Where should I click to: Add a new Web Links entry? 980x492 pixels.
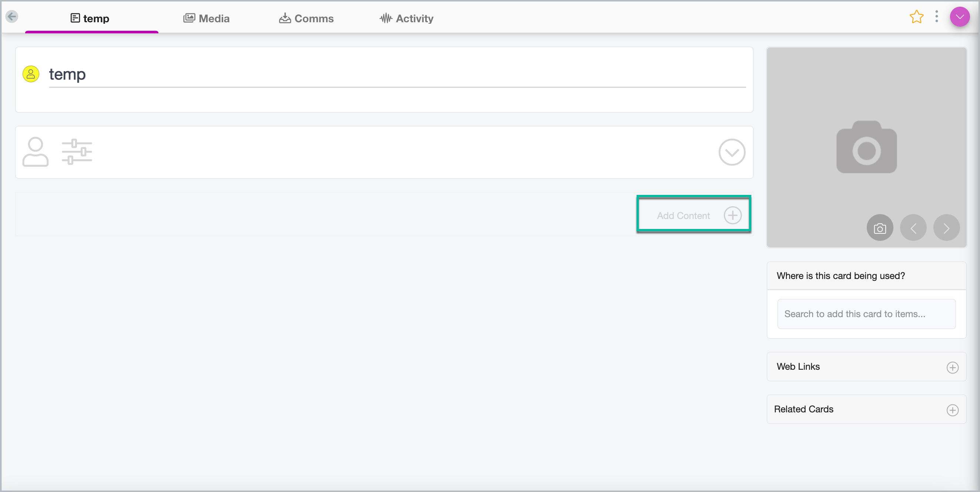[x=952, y=368]
